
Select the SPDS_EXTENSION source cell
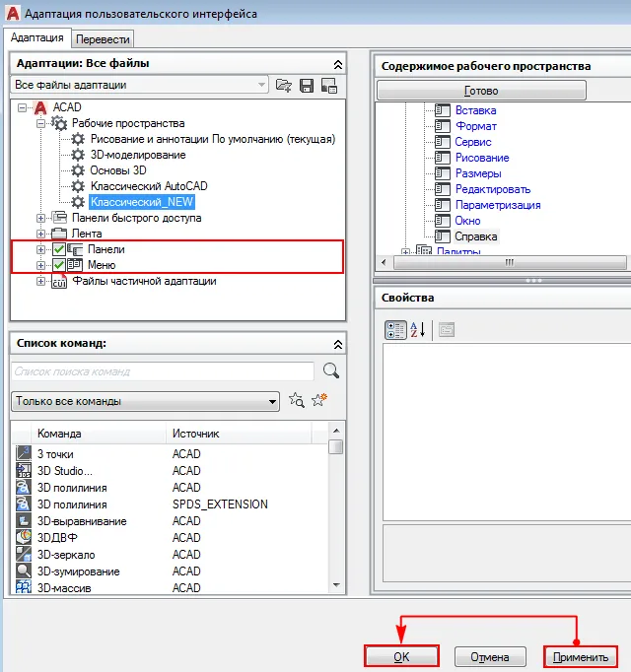point(220,504)
